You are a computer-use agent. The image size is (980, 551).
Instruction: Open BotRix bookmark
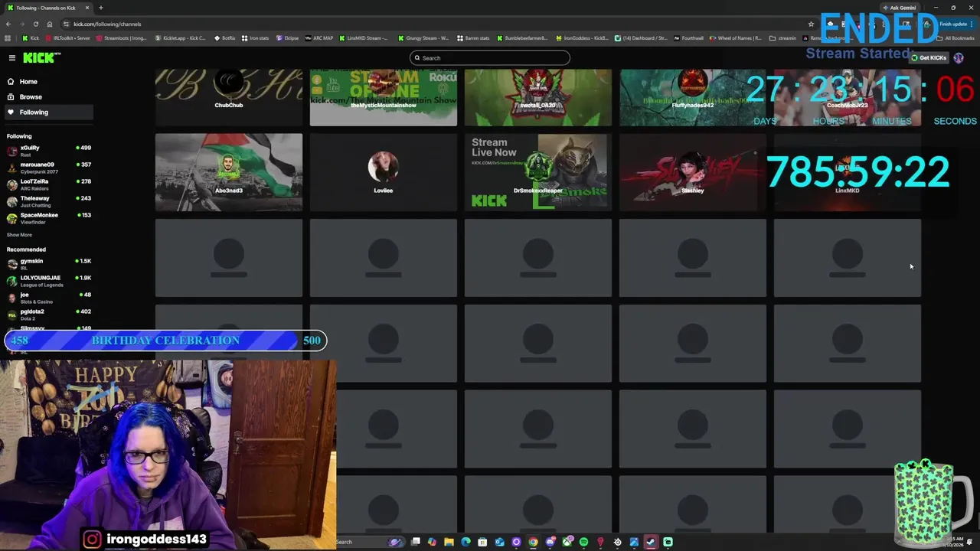(224, 37)
